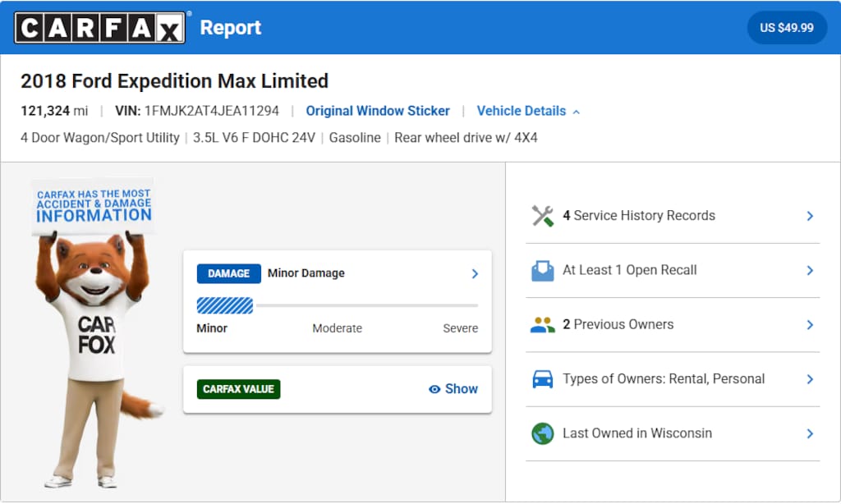Expand Minor Damage card chevron
This screenshot has height=504, width=841.
click(475, 274)
